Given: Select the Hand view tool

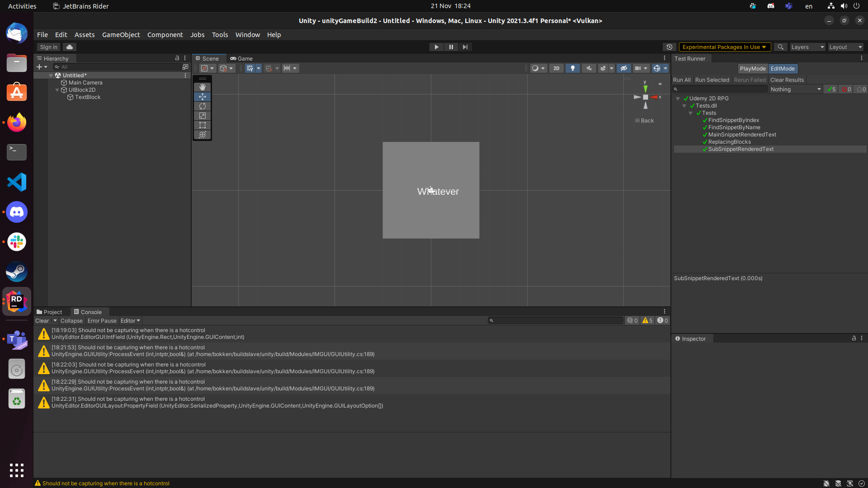Looking at the screenshot, I should tap(202, 87).
